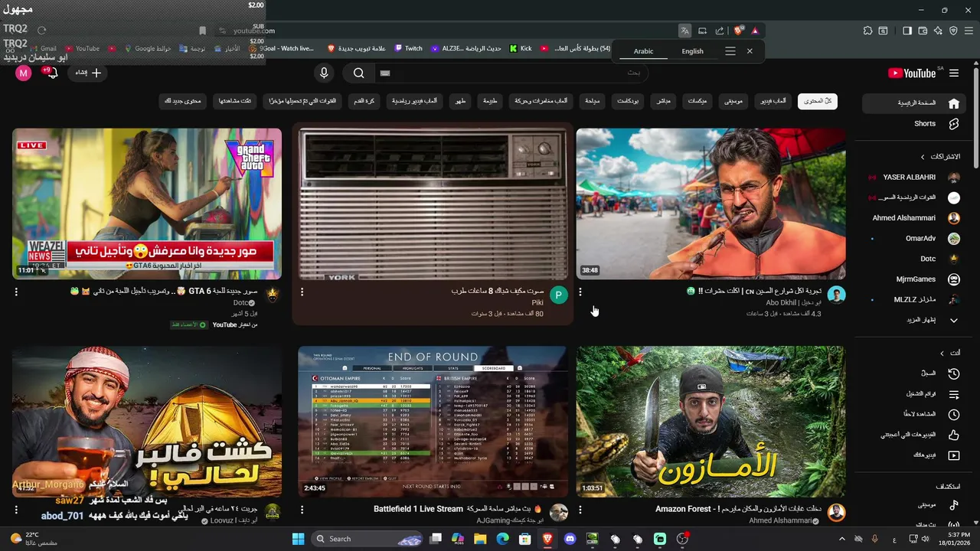This screenshot has width=980, height=551.
Task: Expand the الاشتراكات section header arrow
Action: pos(923,157)
